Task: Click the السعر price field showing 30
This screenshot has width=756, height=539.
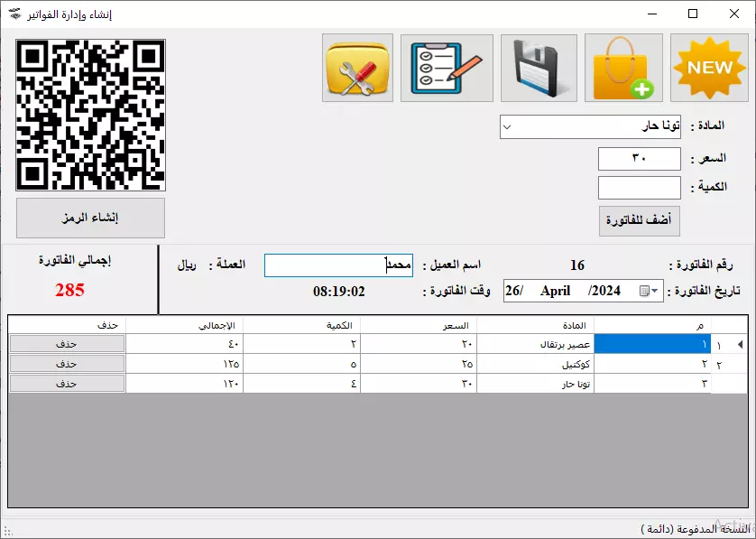Action: pyautogui.click(x=639, y=158)
